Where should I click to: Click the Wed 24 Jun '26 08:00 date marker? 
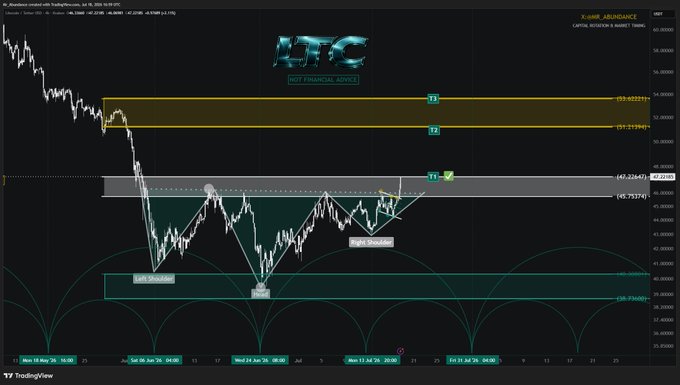(x=260, y=360)
